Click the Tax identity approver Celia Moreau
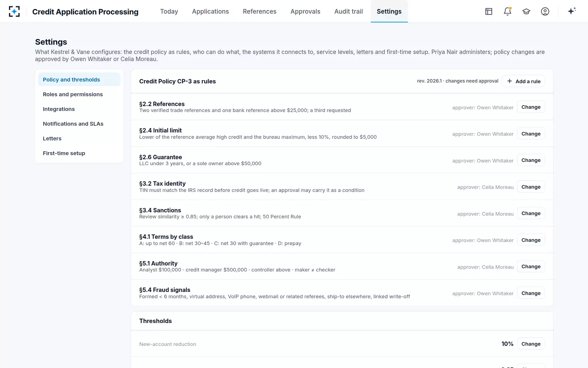 point(486,187)
